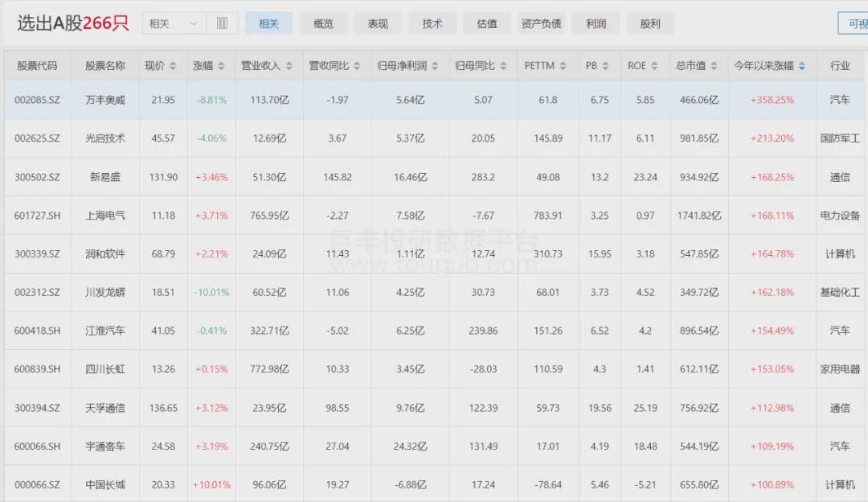Sort by 营业收入 column arrows
Screen dimensions: 868x502
pos(289,66)
